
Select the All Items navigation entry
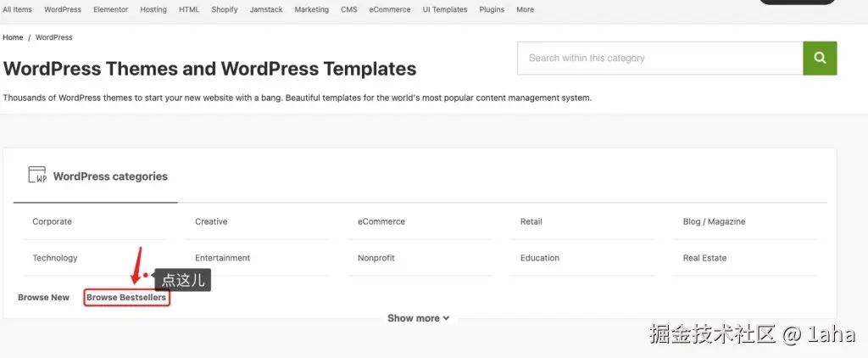18,10
